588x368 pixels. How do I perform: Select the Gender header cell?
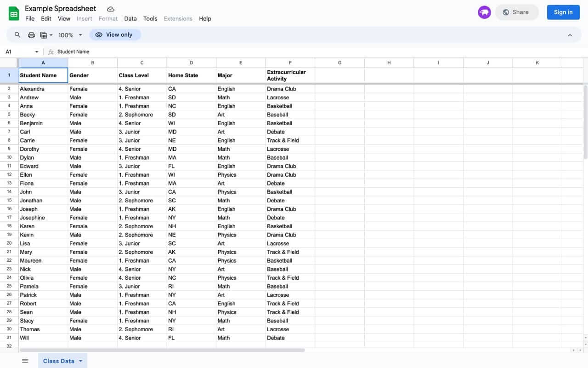click(x=93, y=75)
